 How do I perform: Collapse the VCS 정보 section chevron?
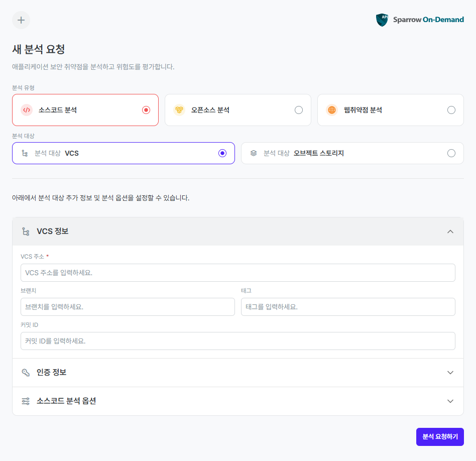(x=450, y=232)
